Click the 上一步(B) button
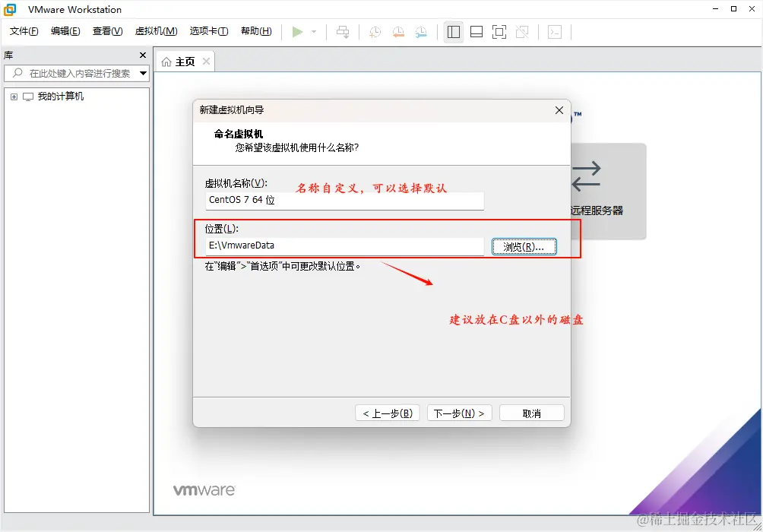763x532 pixels. click(388, 413)
